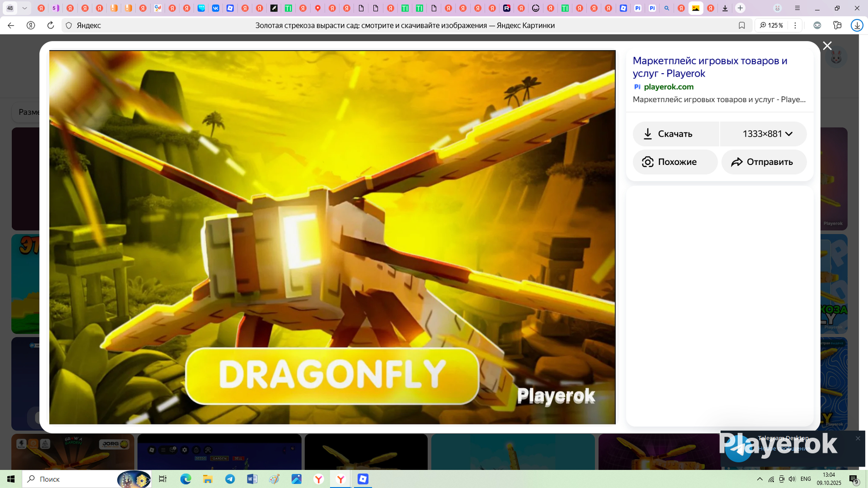This screenshot has width=868, height=488.
Task: Switch to the magnifier search tab
Action: click(667, 8)
